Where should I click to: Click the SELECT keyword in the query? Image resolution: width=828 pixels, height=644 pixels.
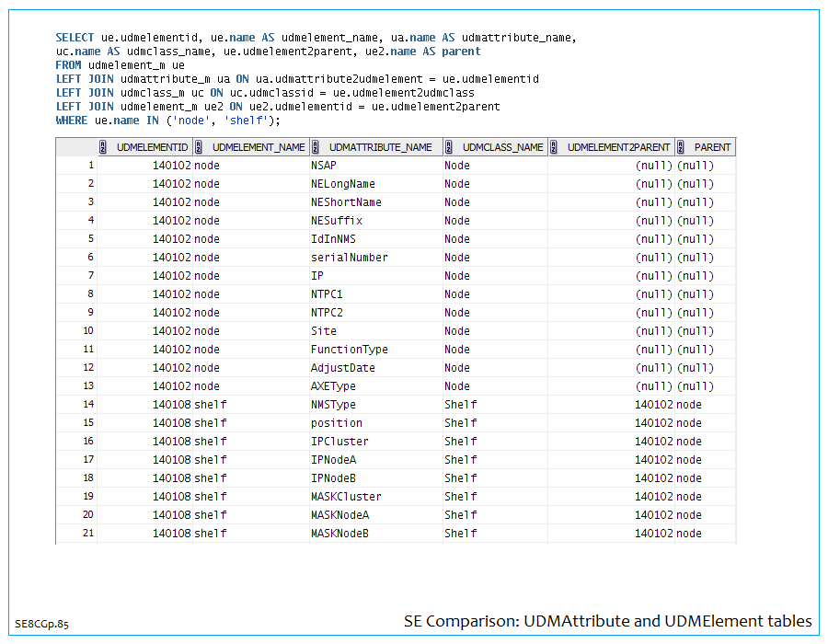[x=75, y=38]
